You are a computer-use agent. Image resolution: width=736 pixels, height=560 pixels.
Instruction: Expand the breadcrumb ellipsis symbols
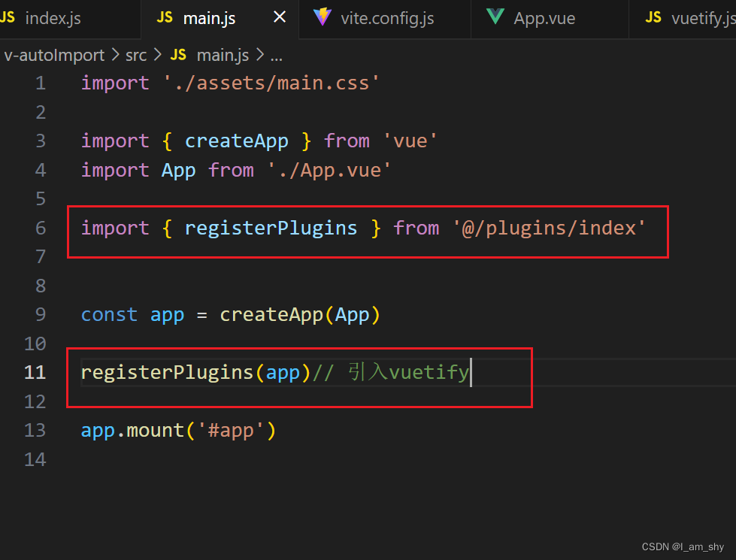(x=277, y=56)
